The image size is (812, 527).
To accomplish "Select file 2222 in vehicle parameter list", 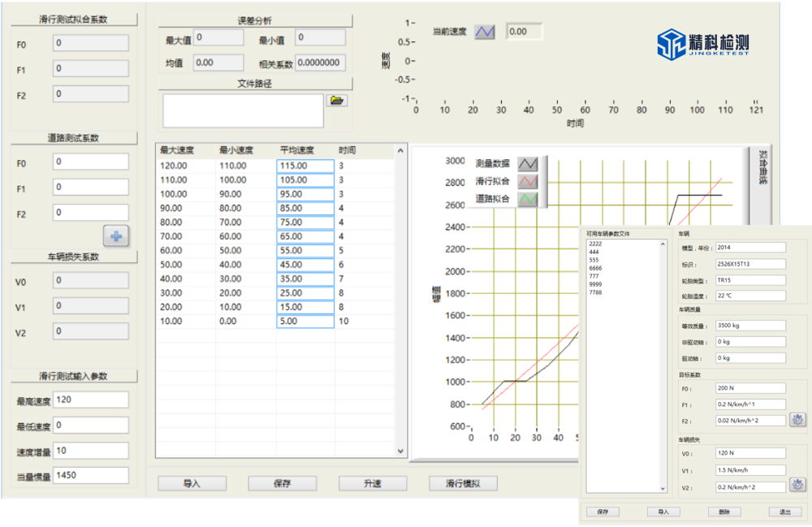I will 594,244.
